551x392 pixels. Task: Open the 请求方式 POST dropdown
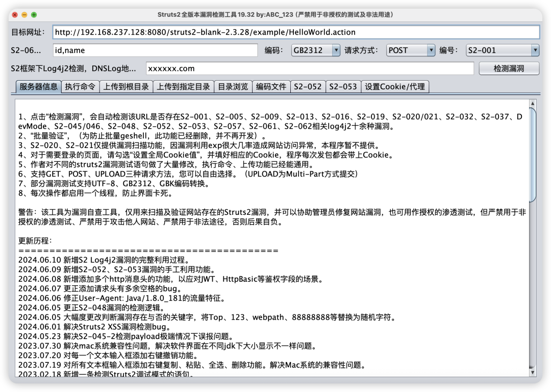[x=410, y=50]
